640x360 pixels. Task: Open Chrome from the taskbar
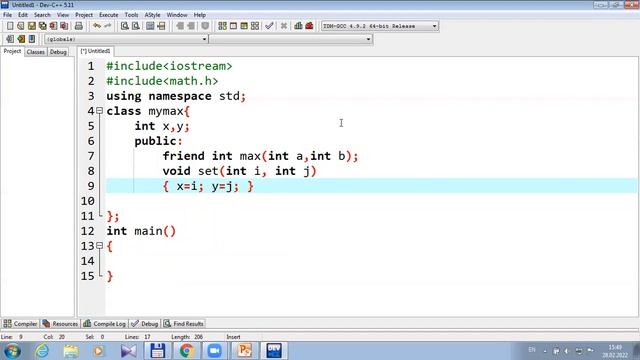click(187, 351)
